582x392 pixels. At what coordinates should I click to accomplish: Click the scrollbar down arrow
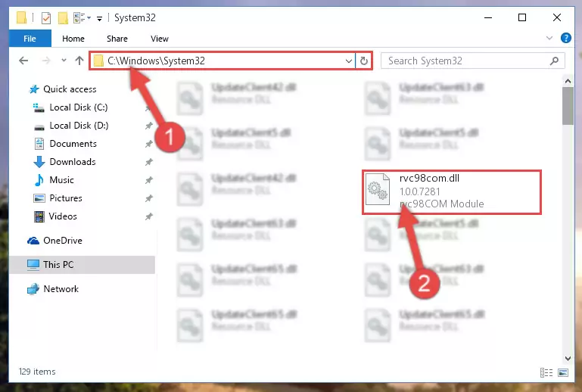coord(568,358)
